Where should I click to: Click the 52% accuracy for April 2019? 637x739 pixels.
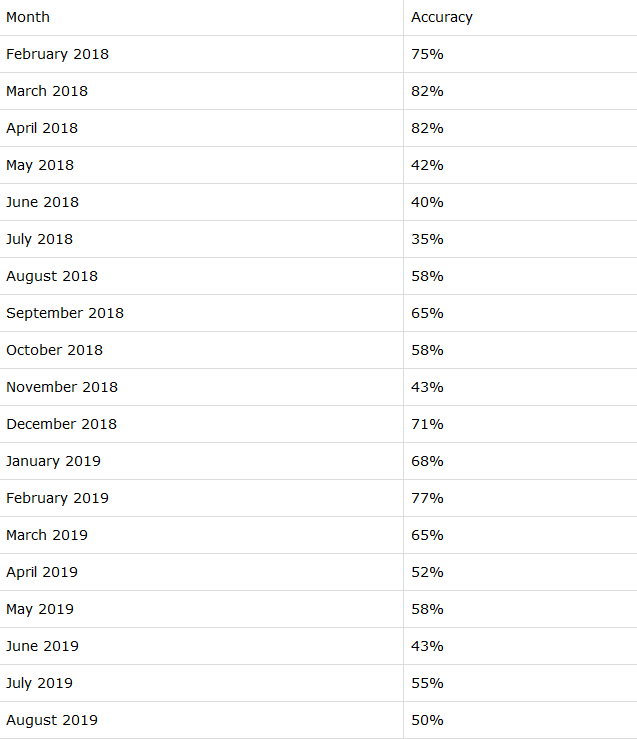(427, 572)
